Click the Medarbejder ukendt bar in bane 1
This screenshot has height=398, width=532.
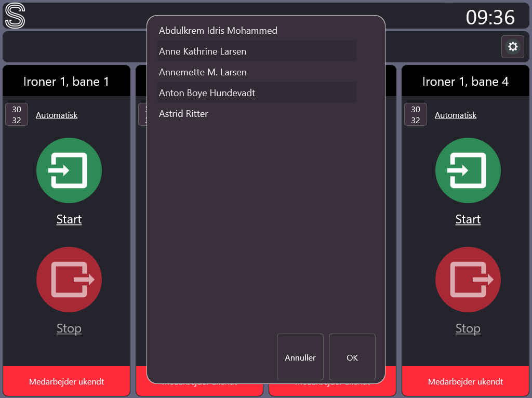pyautogui.click(x=66, y=381)
